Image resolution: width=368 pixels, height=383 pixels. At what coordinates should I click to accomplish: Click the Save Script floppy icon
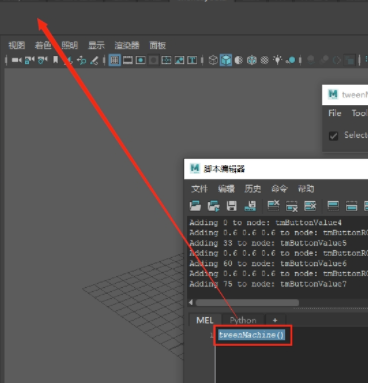click(232, 206)
